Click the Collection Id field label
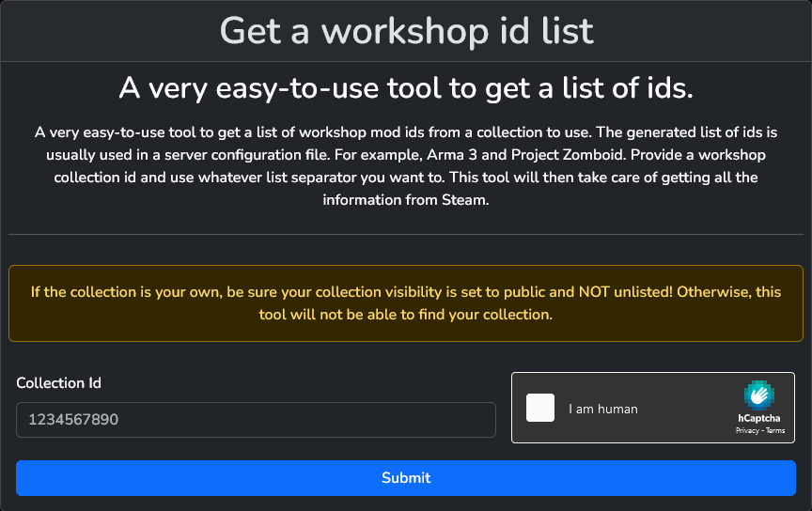 (x=58, y=382)
